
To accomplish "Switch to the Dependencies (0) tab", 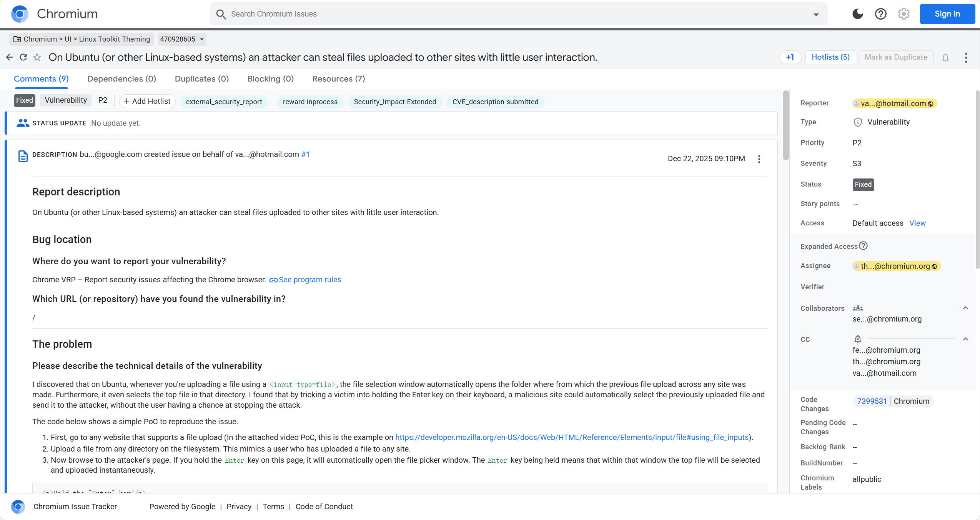I will 121,79.
